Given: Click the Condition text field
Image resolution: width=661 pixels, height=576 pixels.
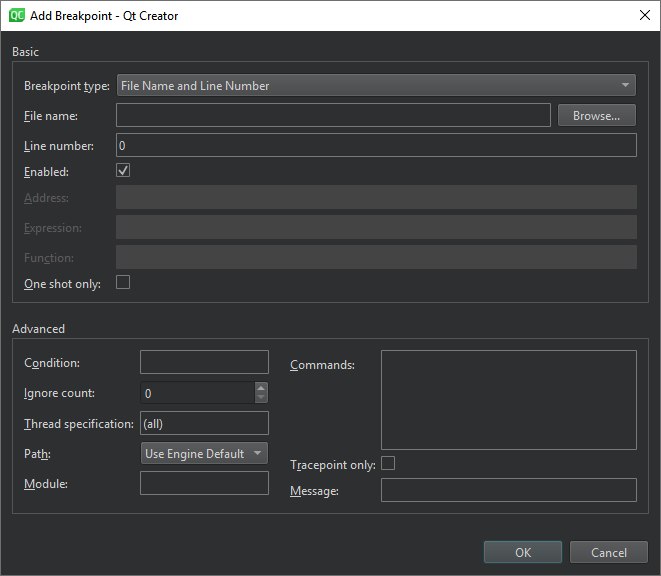Looking at the screenshot, I should pos(204,362).
